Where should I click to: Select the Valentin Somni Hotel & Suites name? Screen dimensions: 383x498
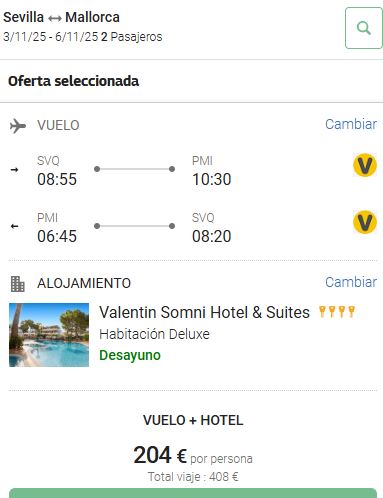(x=204, y=312)
